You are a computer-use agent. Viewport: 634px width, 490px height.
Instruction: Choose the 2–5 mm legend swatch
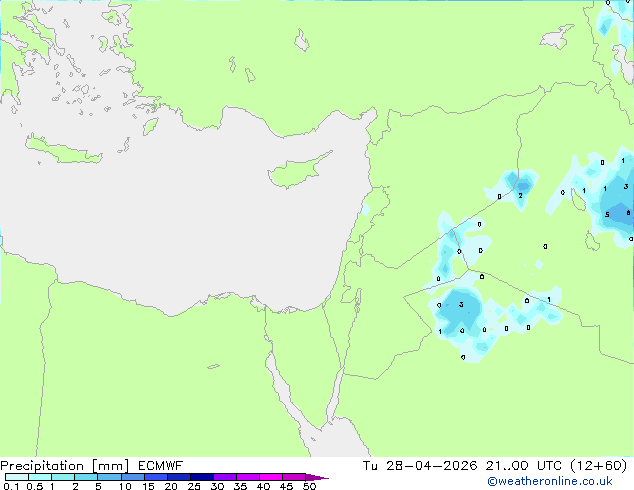tap(86, 477)
